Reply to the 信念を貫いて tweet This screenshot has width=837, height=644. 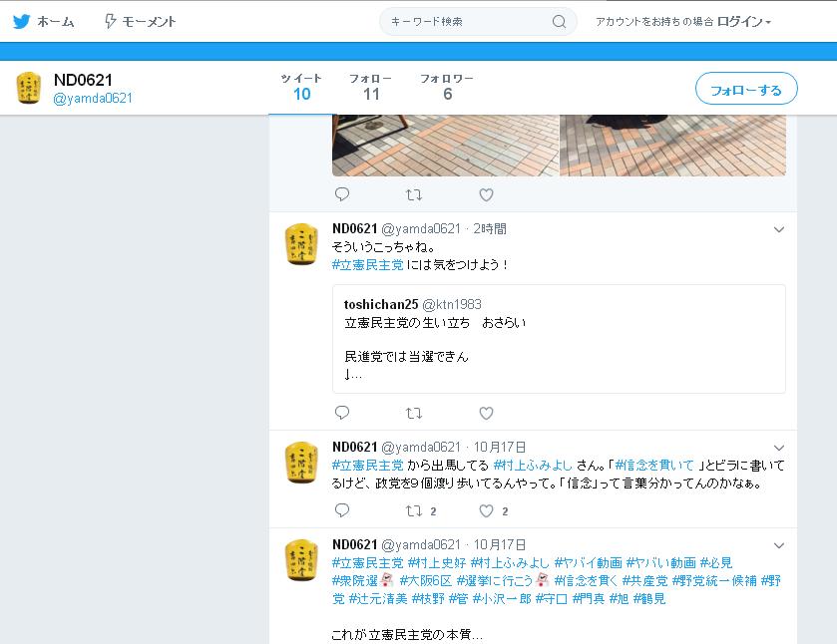pos(342,510)
